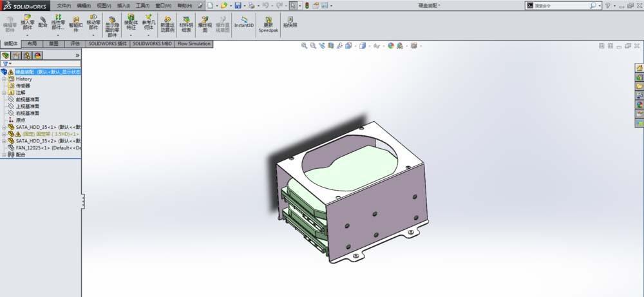Open the 帮助 (Help) menu
Image resolution: width=644 pixels, height=297 pixels.
pos(184,6)
